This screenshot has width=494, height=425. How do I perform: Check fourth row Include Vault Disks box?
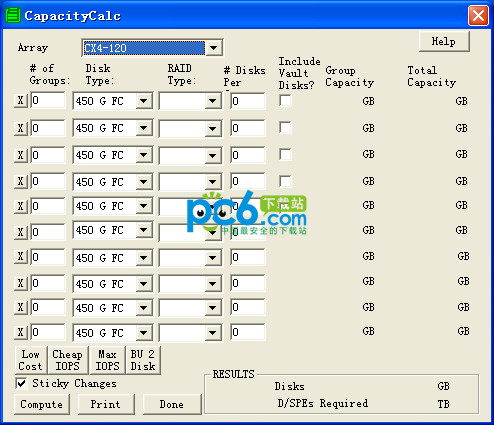(285, 181)
